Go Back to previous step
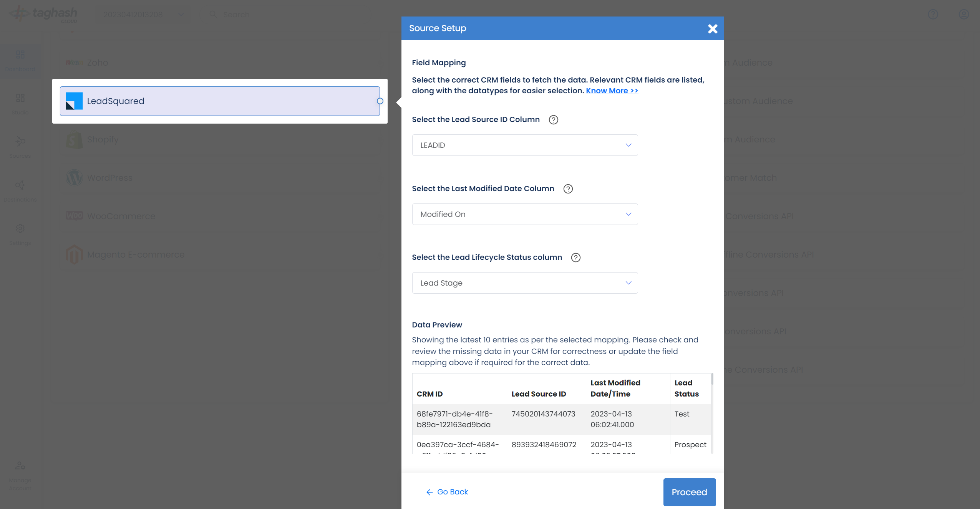This screenshot has width=980, height=509. [447, 492]
